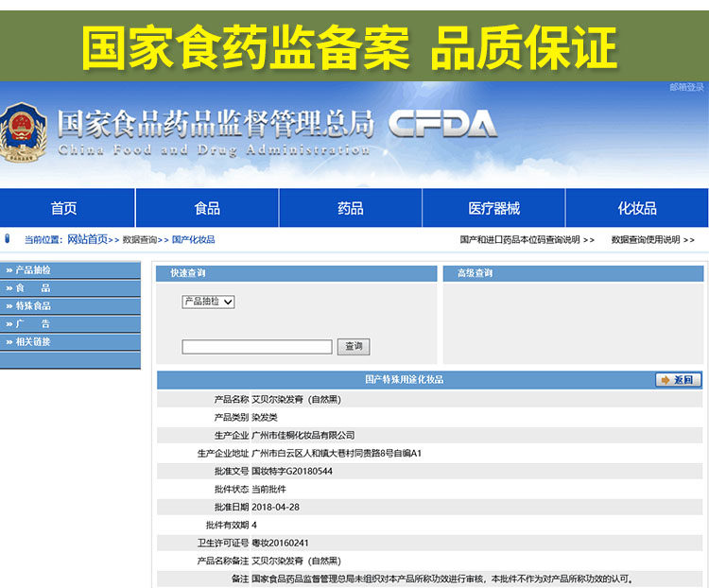This screenshot has width=709, height=588.
Task: Click the 邮箱登录 link at top right
Action: pyautogui.click(x=686, y=87)
